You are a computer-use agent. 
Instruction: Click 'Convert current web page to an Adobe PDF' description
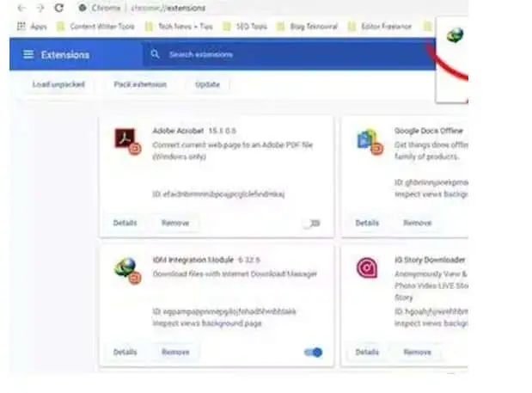tap(232, 150)
